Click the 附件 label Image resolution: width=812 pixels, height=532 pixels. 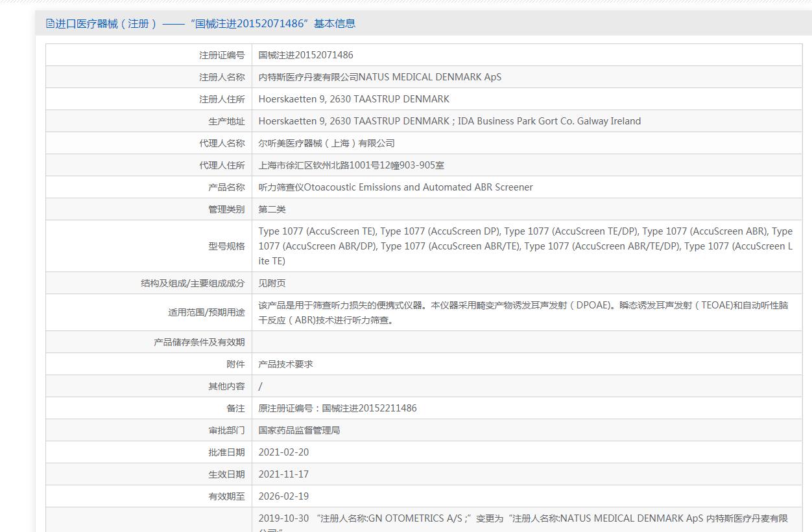[235, 364]
